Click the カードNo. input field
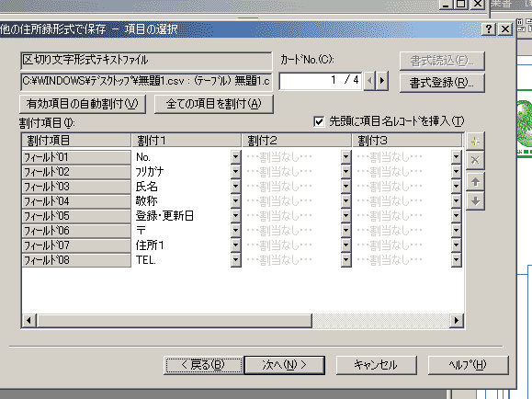 point(321,81)
